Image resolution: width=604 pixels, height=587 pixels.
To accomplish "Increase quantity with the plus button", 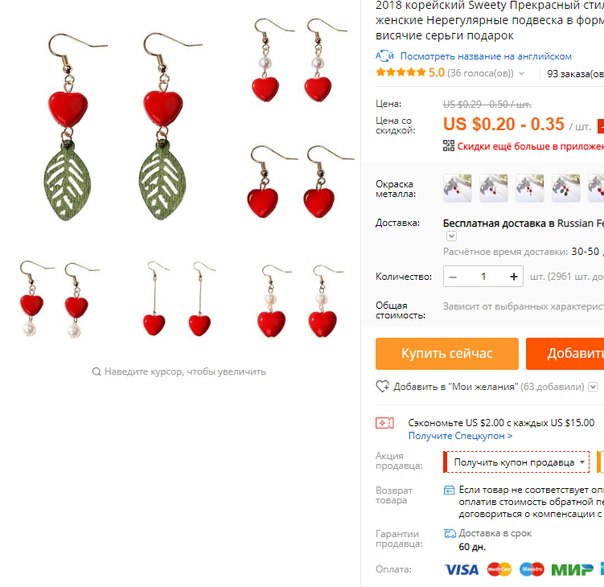I will click(x=513, y=277).
